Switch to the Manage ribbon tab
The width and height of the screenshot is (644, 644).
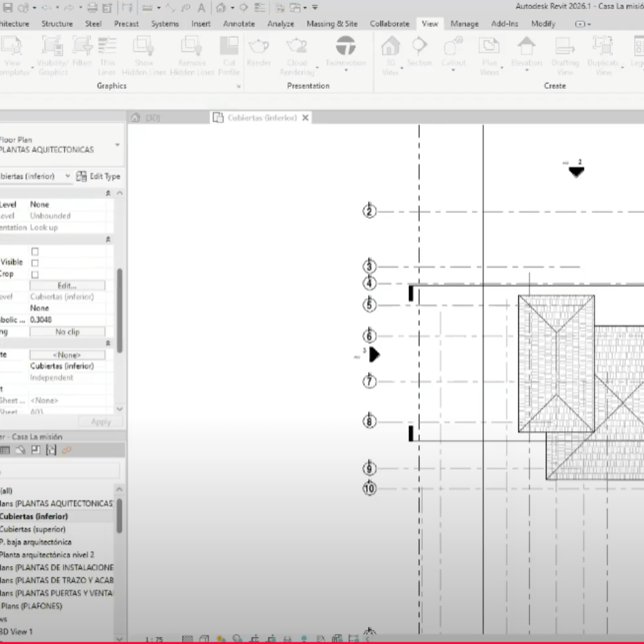[464, 24]
